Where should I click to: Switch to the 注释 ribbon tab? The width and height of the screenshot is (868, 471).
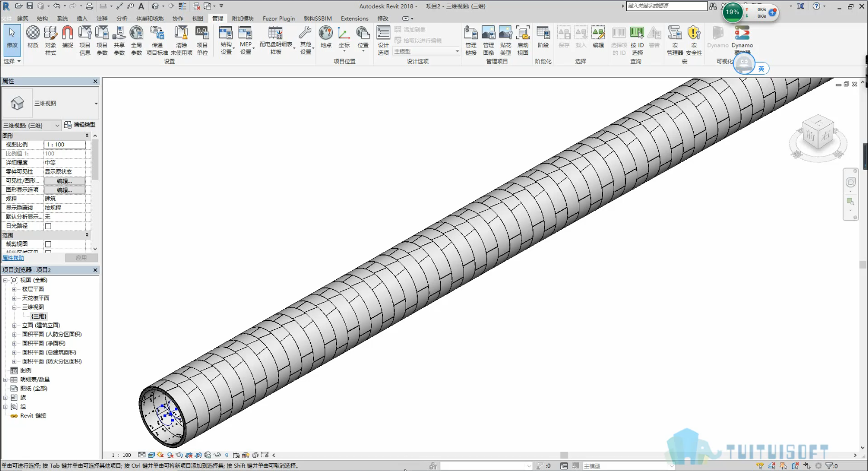[x=102, y=18]
